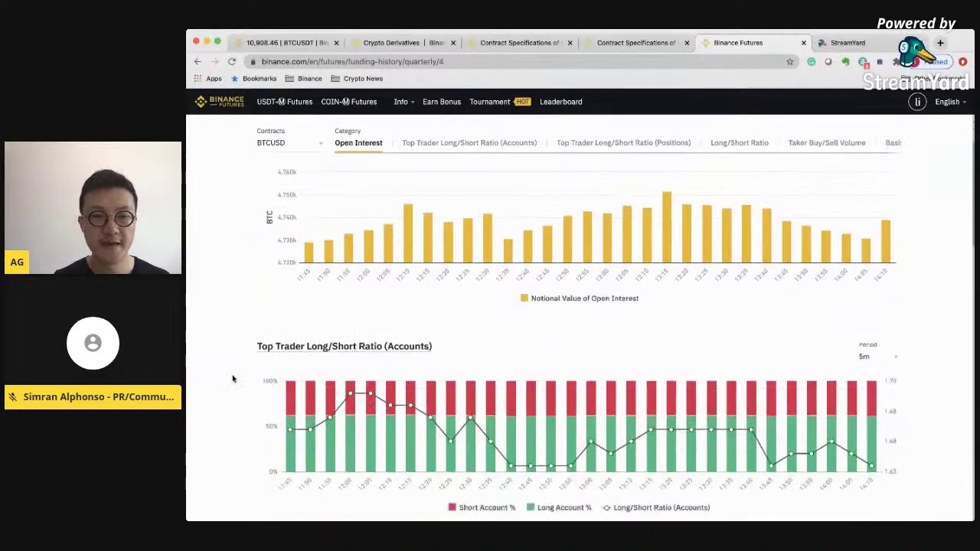Toggle Notional Value of Open Interest legend
Image resolution: width=980 pixels, height=551 pixels.
580,298
